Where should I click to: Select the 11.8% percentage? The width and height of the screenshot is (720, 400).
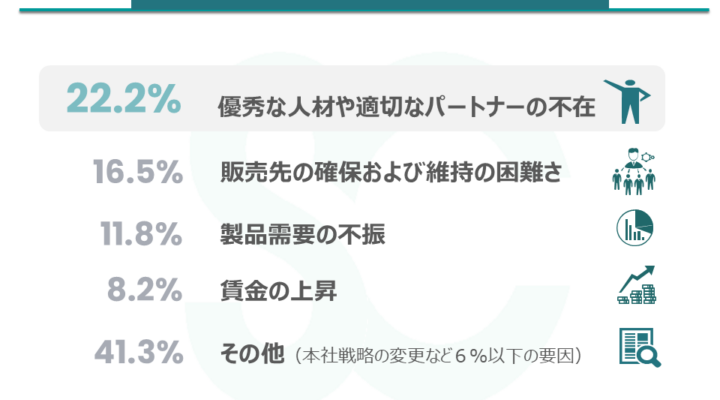tap(140, 235)
